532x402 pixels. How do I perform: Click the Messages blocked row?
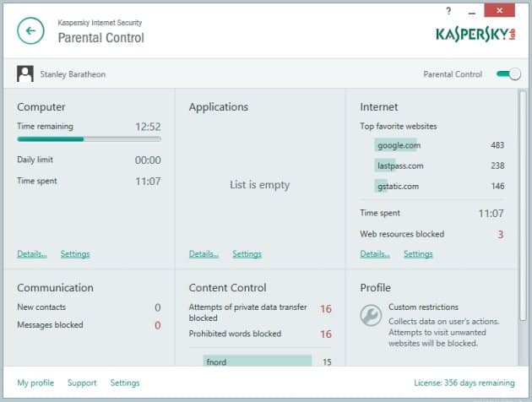pos(89,325)
